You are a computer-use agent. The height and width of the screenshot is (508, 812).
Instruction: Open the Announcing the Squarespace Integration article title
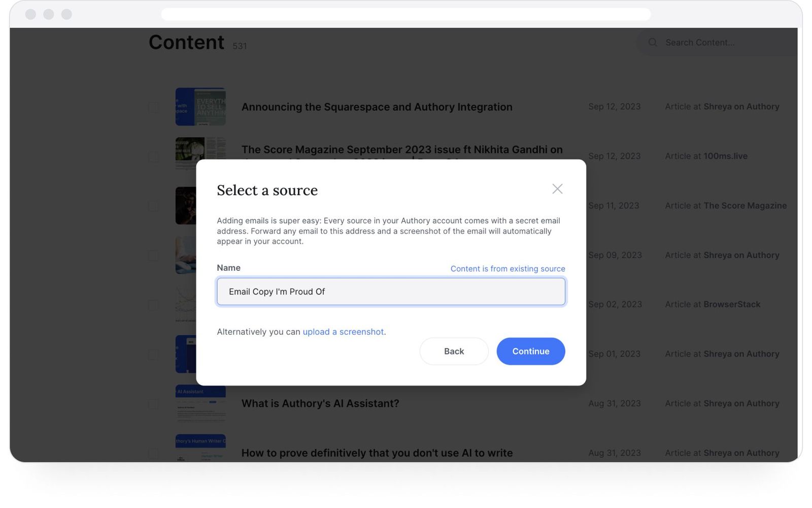click(x=377, y=107)
